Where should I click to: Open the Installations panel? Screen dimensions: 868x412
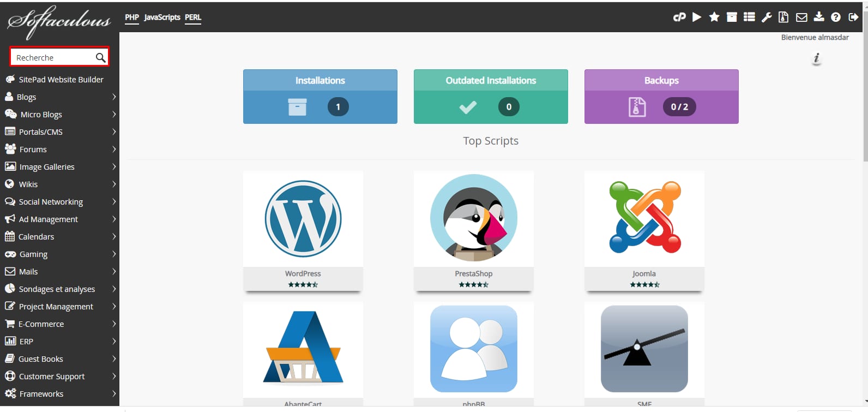[320, 97]
